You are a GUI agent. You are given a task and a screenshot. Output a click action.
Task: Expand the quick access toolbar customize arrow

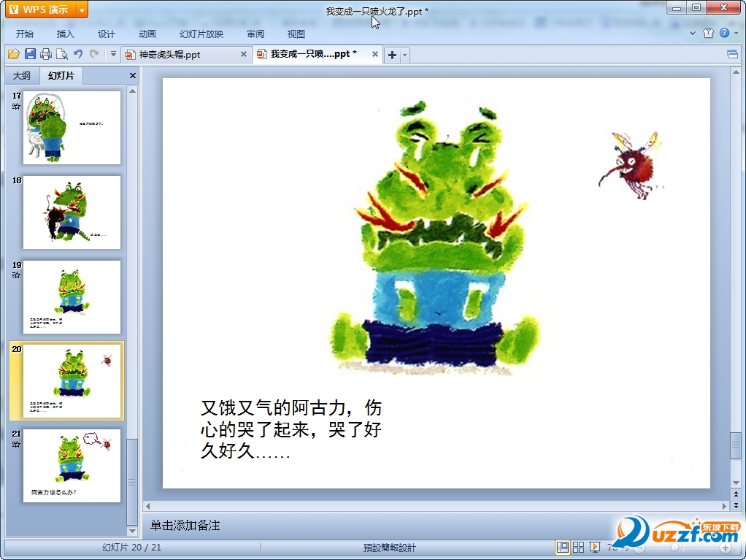pos(113,54)
